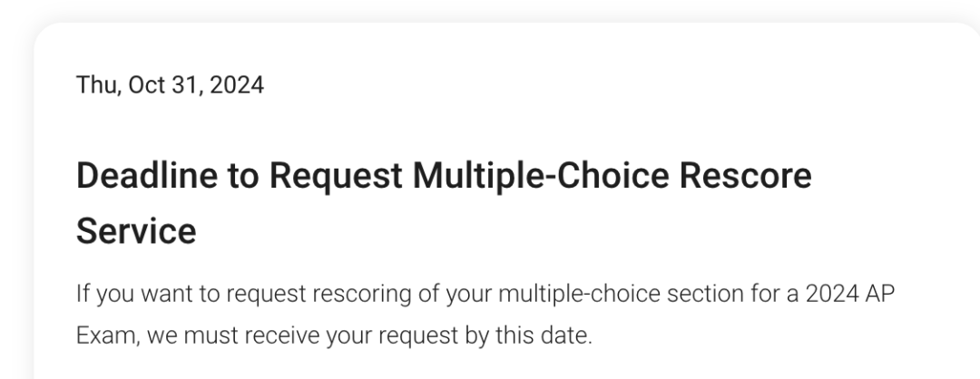Click we must receive your request text
This screenshot has width=980, height=379.
pos(272,336)
